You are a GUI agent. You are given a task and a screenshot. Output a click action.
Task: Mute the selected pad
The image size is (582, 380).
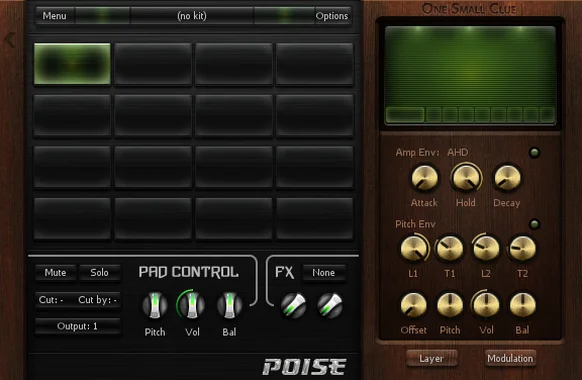click(x=56, y=273)
